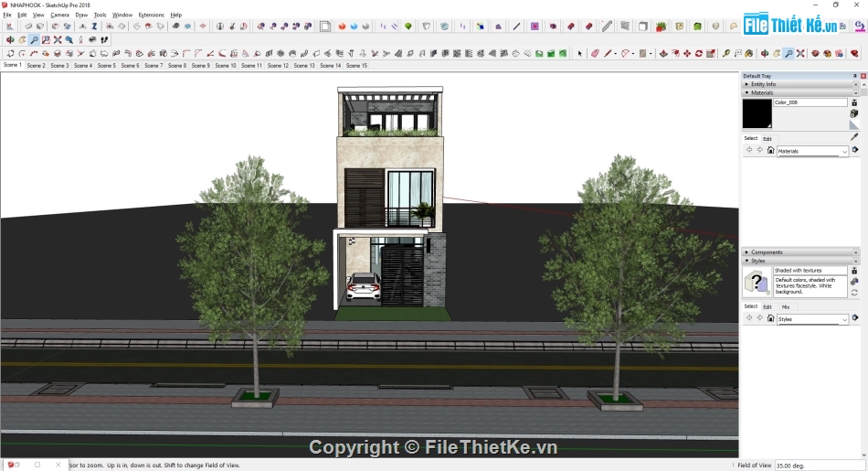Select the Look Around eye tool

coord(92,39)
